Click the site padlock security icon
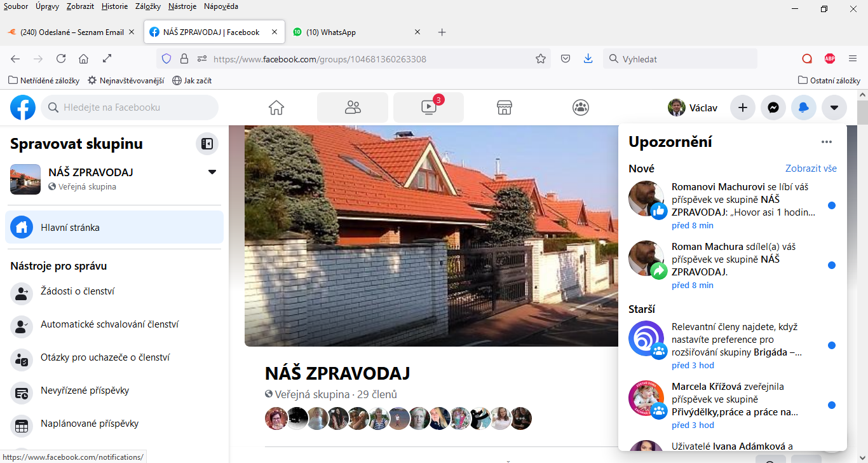The width and height of the screenshot is (868, 463). (184, 59)
